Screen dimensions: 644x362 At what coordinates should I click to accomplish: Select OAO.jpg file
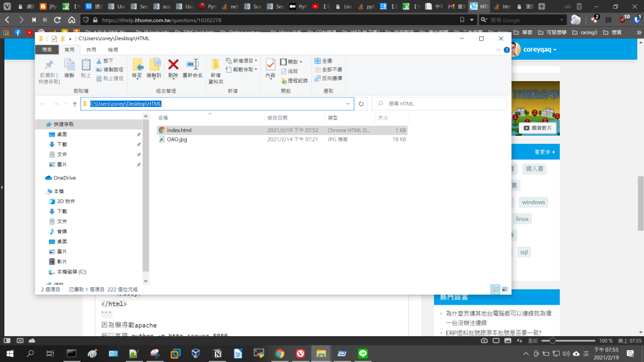(x=282, y=140)
